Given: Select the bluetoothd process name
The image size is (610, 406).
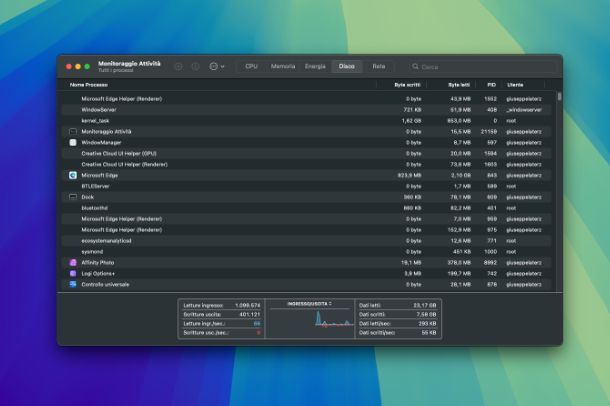Looking at the screenshot, I should click(95, 208).
